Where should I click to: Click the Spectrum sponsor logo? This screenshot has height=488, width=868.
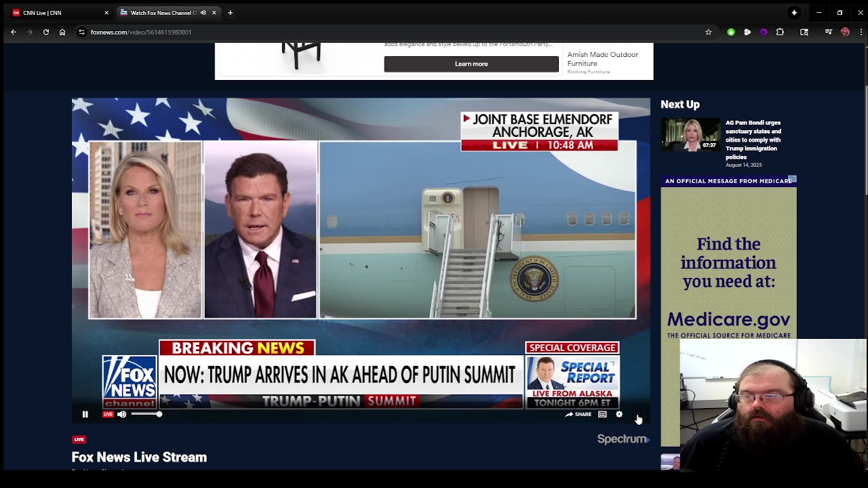[x=623, y=439]
